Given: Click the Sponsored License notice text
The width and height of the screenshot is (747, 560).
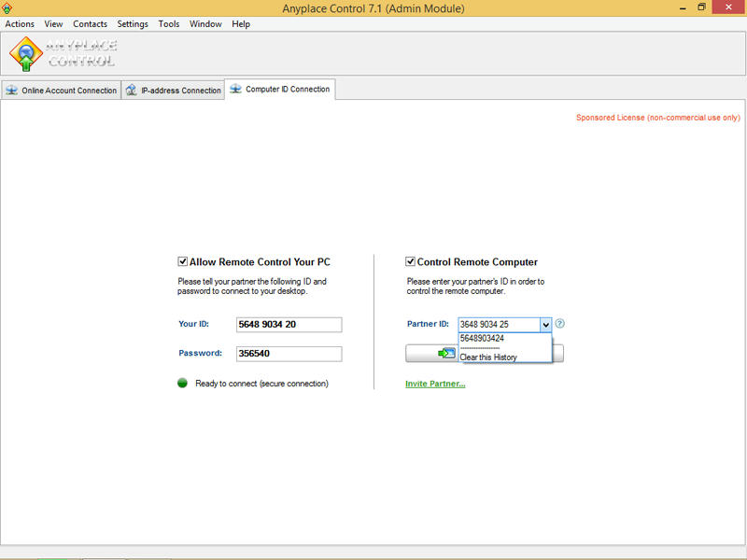Looking at the screenshot, I should click(x=658, y=118).
